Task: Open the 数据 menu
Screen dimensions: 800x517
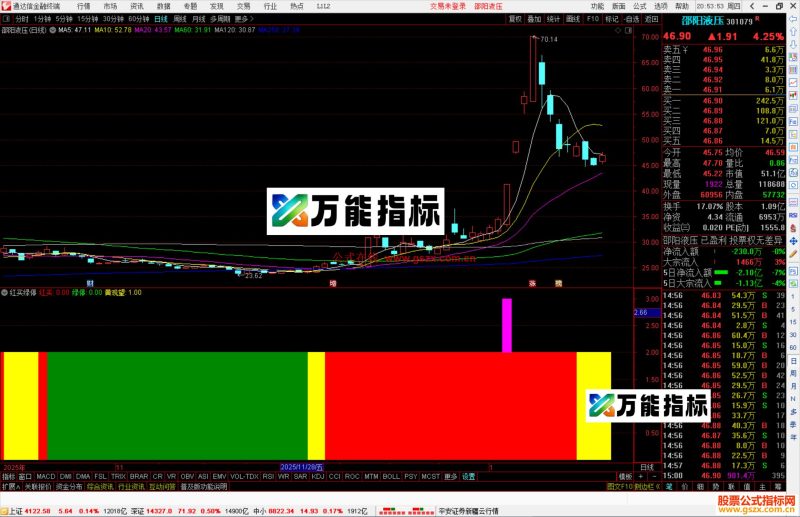Action: coord(163,6)
